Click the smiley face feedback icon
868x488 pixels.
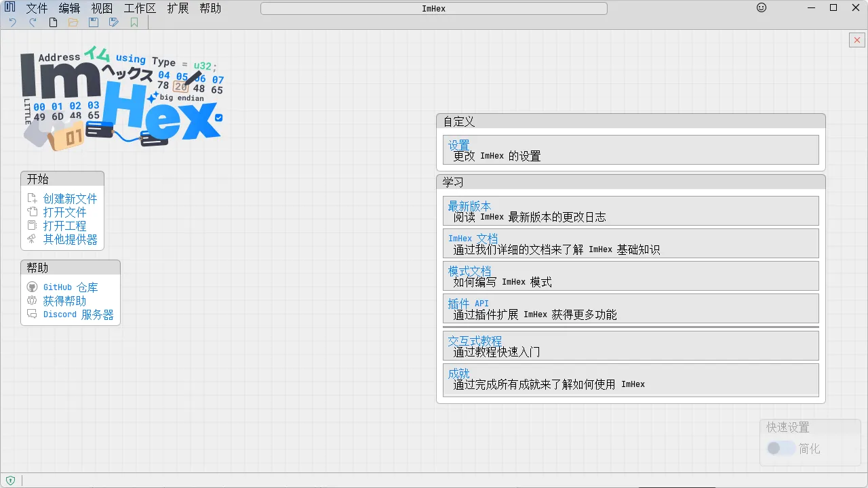(x=762, y=8)
